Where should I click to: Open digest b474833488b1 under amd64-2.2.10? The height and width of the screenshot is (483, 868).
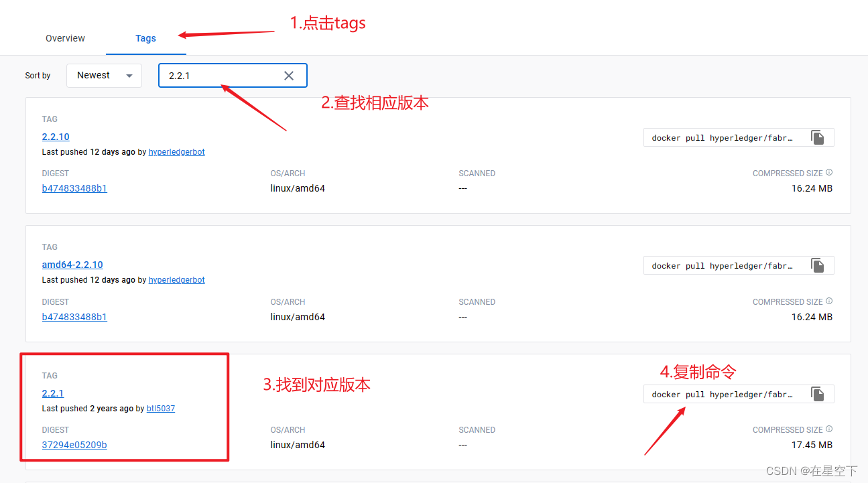click(74, 317)
